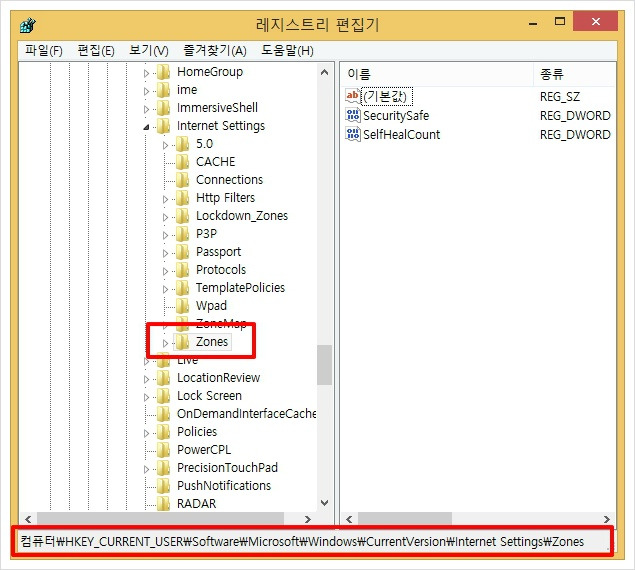The width and height of the screenshot is (635, 570).
Task: Expand the LocationReview key
Action: (x=146, y=379)
